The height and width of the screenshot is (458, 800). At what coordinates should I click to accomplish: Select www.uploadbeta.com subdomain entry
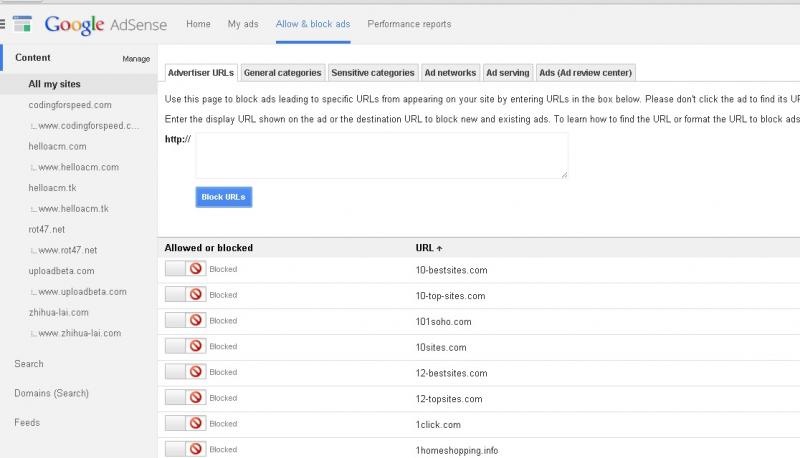(82, 292)
